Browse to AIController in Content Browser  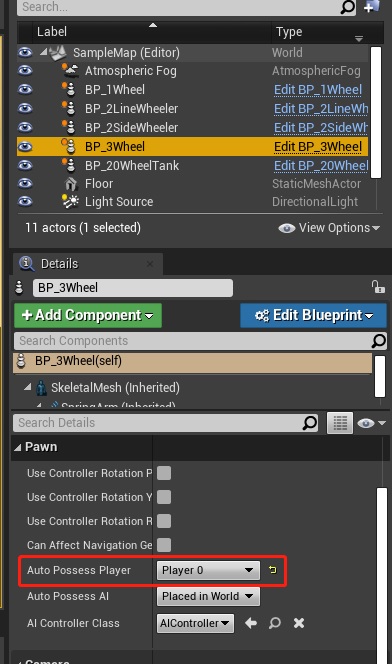click(275, 623)
